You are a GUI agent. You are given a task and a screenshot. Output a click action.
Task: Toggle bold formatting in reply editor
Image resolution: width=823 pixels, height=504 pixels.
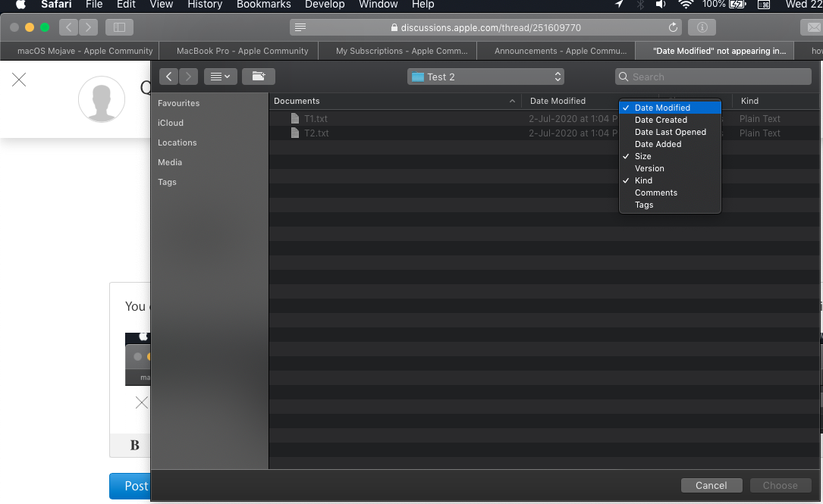[x=135, y=445]
